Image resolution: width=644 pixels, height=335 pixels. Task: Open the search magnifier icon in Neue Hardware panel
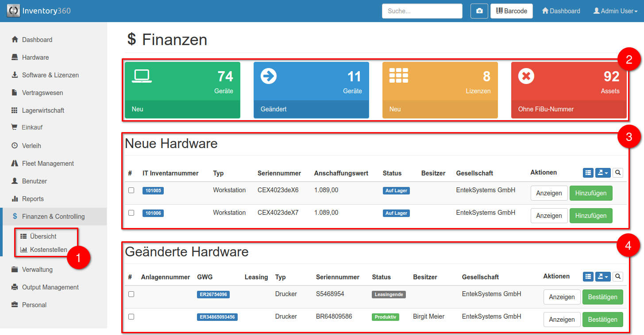tap(617, 172)
